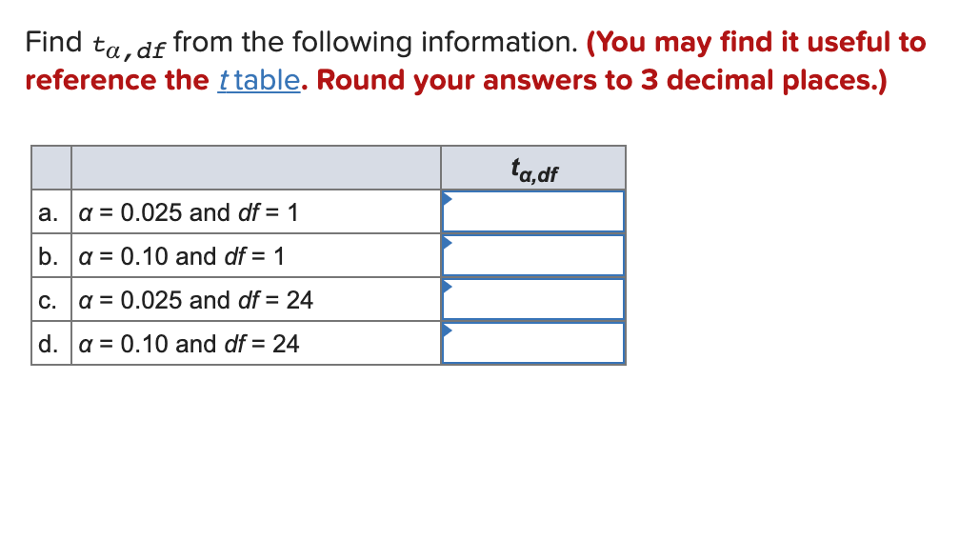
Task: Select row label a in the table
Action: coord(50,211)
